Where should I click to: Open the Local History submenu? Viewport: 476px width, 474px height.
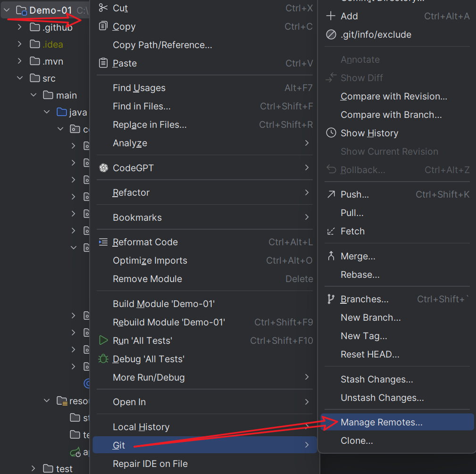click(205, 427)
